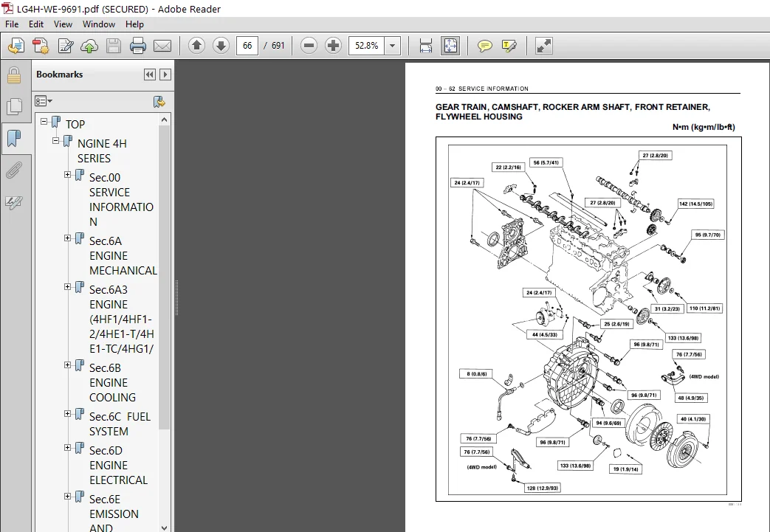Viewport: 770px width, 532px height.
Task: Click the find current bookmark icon
Action: [x=159, y=102]
